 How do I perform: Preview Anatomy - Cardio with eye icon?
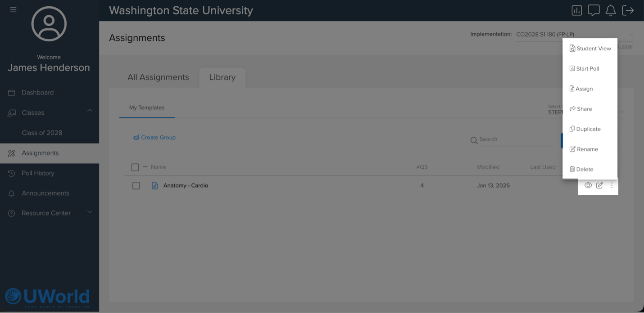point(588,185)
